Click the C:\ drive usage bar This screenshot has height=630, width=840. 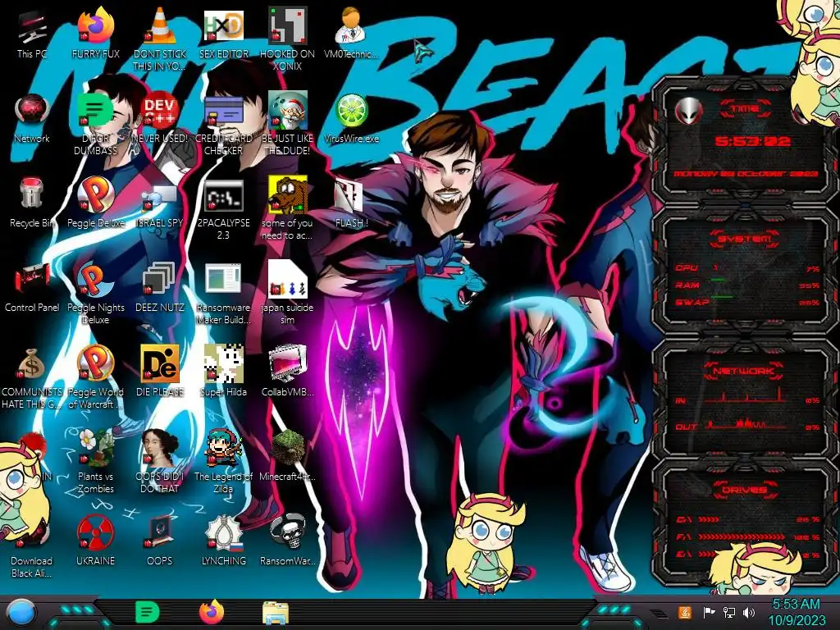point(709,519)
